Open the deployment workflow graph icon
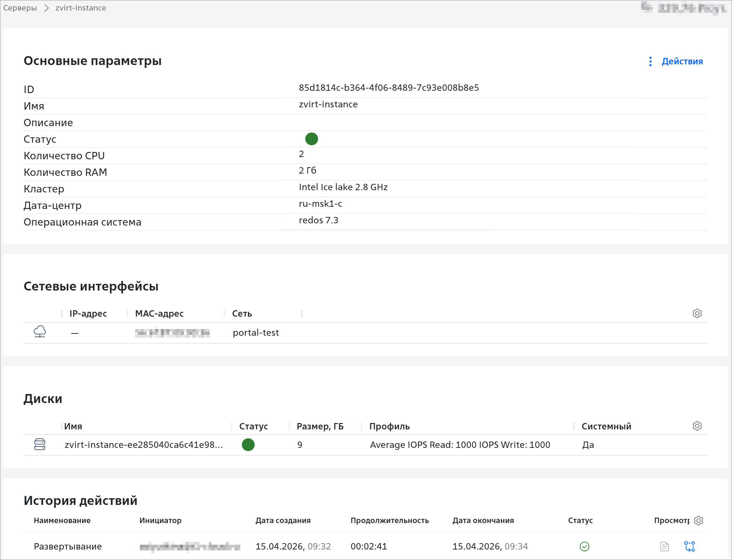 pos(689,546)
